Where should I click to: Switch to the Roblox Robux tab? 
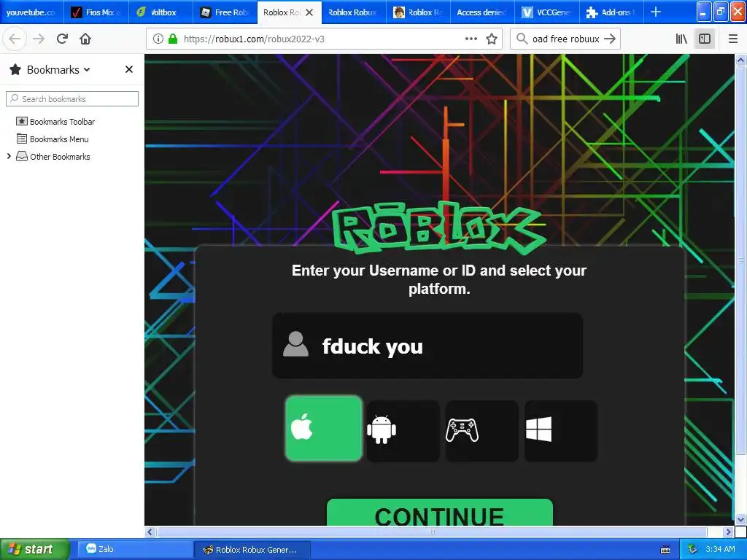pos(352,12)
